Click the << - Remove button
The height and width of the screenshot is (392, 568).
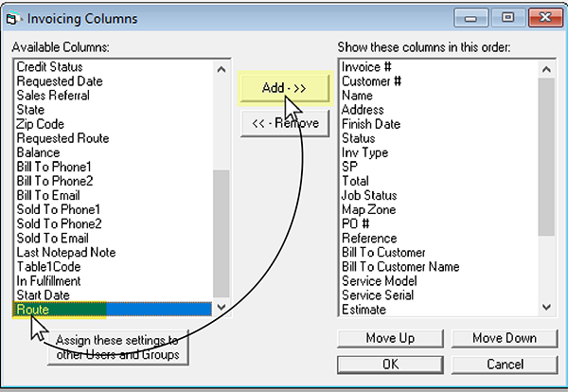[x=285, y=123]
